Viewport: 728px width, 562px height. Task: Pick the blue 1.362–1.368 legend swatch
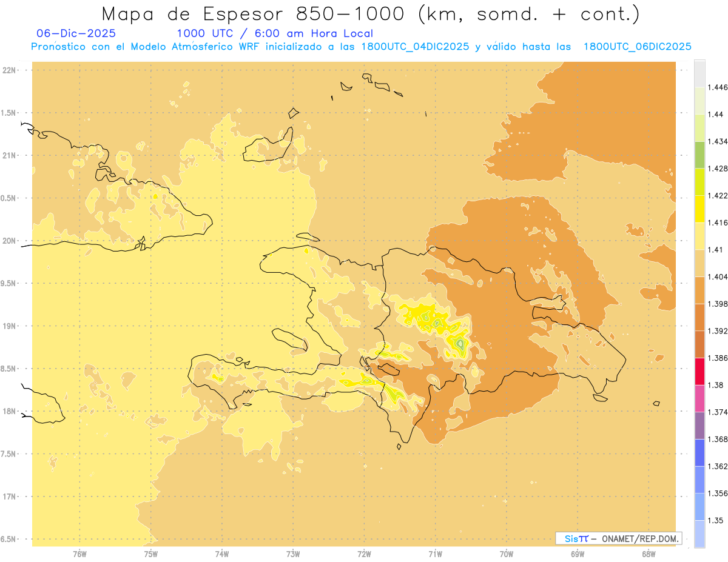click(699, 453)
